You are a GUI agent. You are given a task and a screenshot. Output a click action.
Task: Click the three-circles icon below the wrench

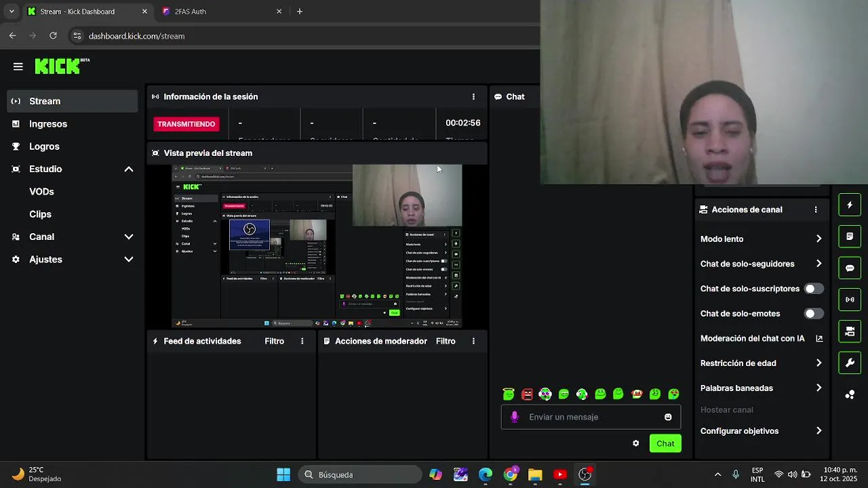coord(850,394)
